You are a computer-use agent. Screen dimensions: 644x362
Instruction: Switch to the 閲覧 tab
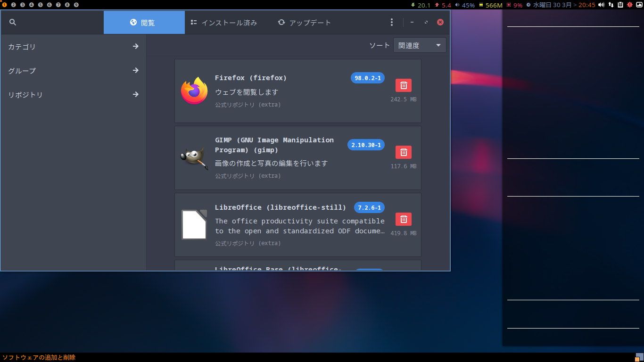click(x=144, y=23)
